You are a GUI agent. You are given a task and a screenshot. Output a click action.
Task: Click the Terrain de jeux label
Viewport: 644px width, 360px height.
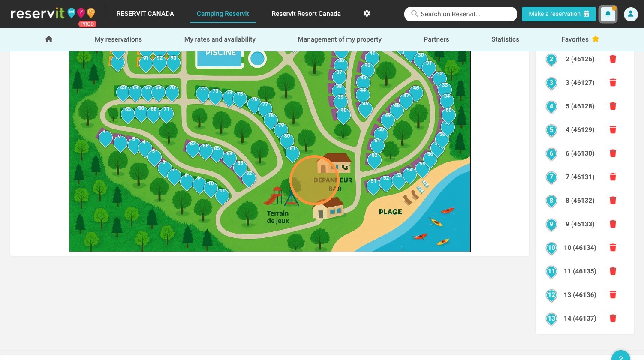tap(278, 217)
